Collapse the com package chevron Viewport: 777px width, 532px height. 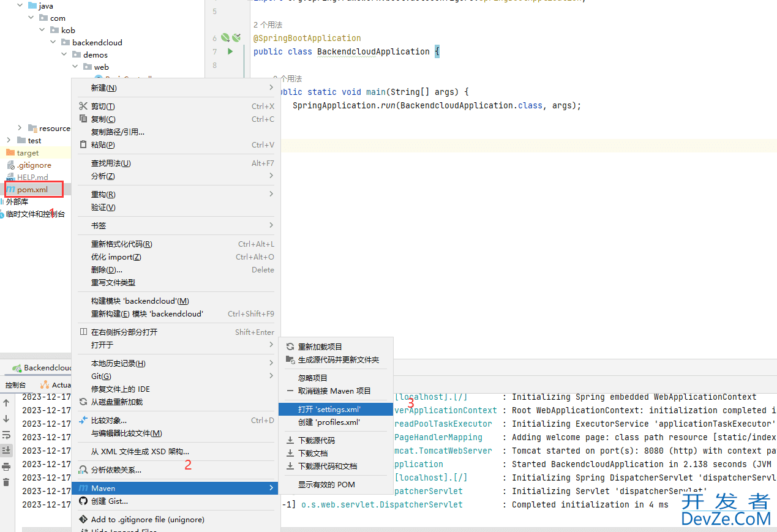coord(31,18)
